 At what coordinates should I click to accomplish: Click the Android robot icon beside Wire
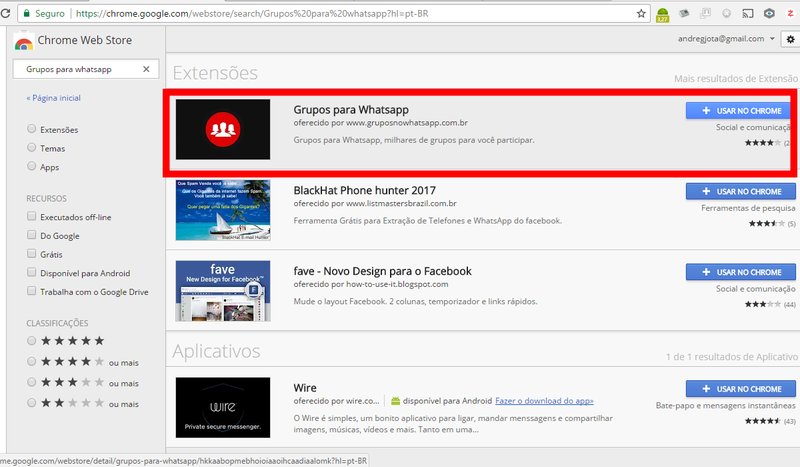click(x=395, y=401)
